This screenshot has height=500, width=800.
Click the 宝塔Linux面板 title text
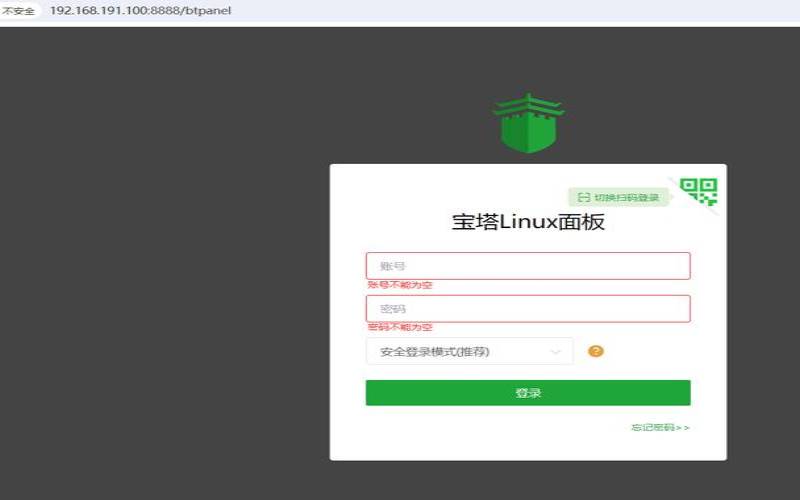click(528, 222)
